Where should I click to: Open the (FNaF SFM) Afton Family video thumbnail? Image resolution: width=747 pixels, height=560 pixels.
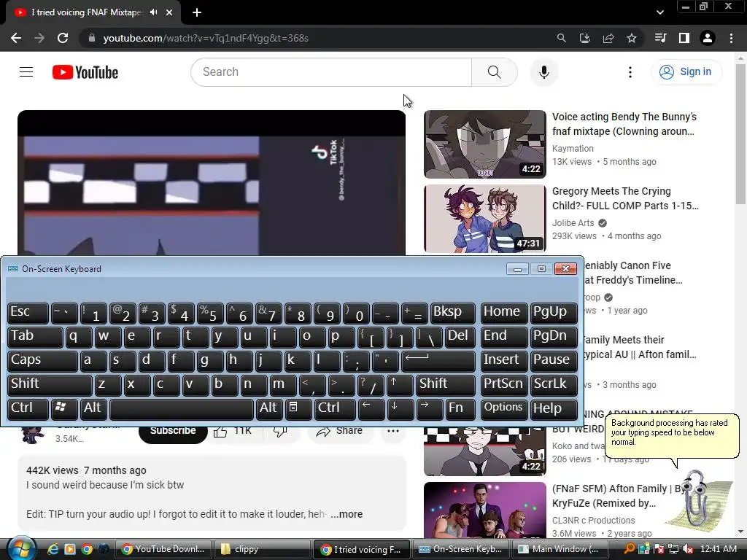click(x=484, y=510)
